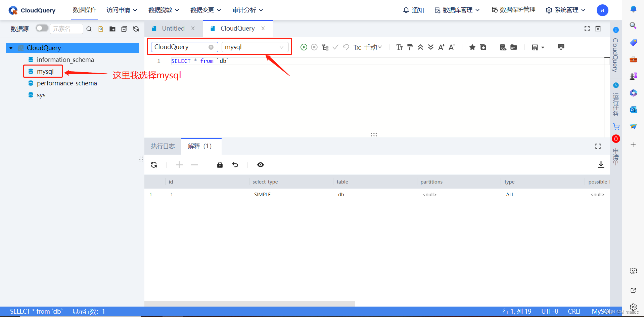Save the script with floppy disk icon
The height and width of the screenshot is (317, 644).
pos(535,47)
